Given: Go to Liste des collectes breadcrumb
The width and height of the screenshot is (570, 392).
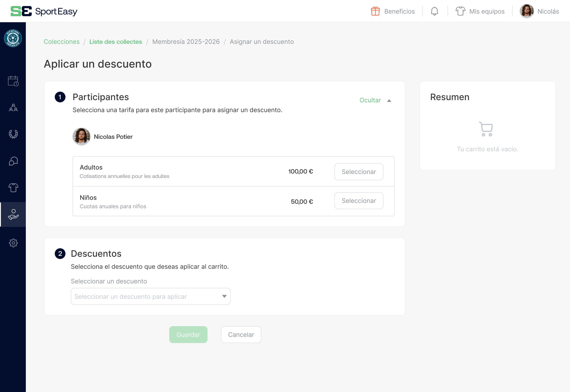Looking at the screenshot, I should (x=116, y=42).
